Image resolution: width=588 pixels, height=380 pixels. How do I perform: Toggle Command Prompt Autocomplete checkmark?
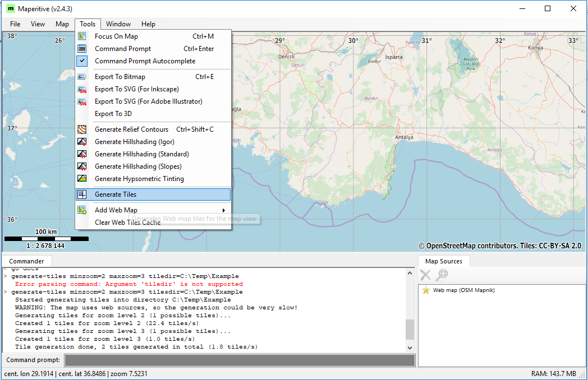point(82,61)
